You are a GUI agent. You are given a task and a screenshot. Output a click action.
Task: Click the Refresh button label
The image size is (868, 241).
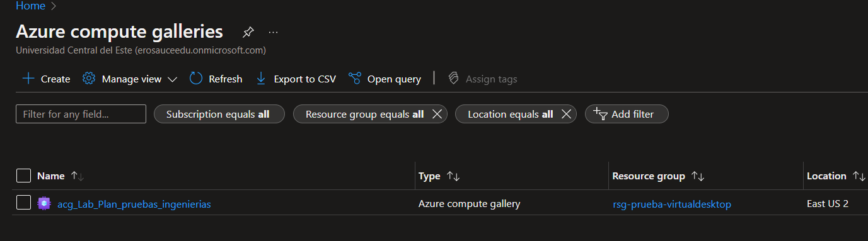point(226,79)
